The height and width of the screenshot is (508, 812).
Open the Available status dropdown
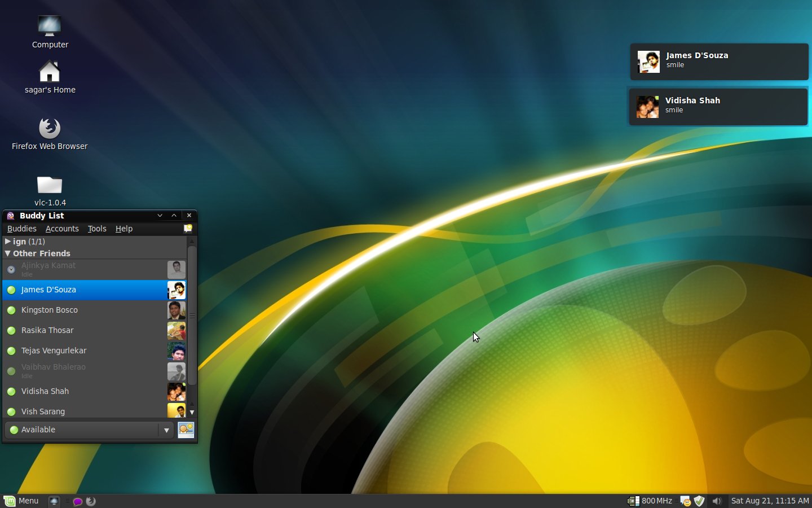(x=89, y=430)
